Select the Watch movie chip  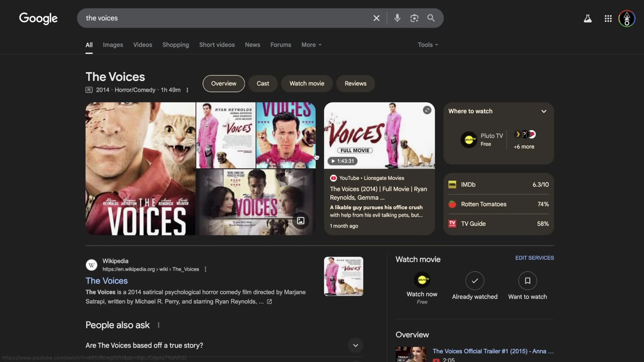(307, 83)
